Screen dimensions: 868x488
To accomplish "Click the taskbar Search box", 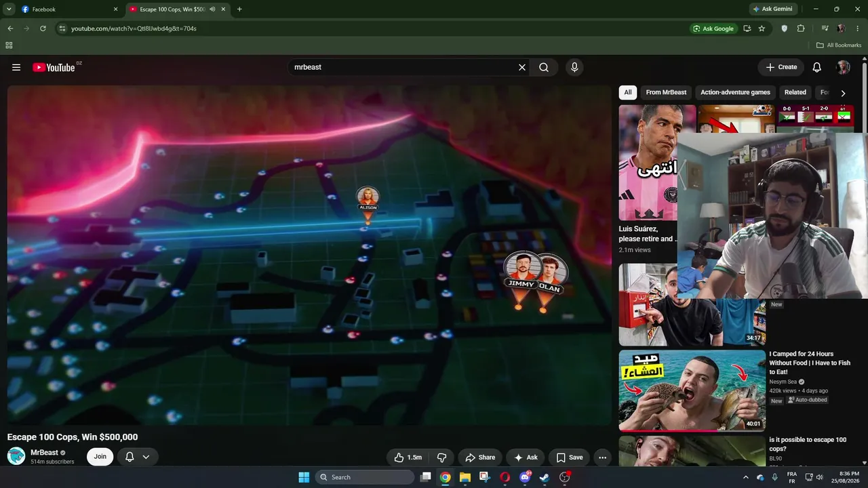I will (366, 477).
